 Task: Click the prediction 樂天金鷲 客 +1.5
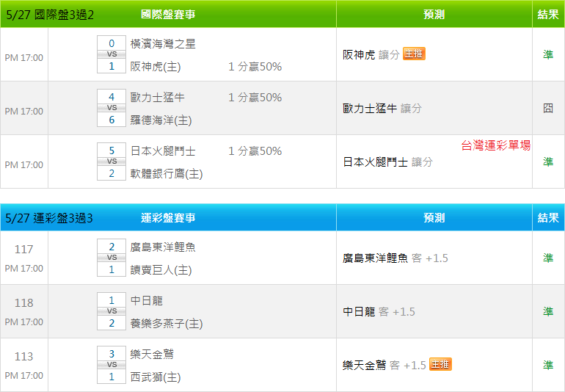(x=384, y=366)
